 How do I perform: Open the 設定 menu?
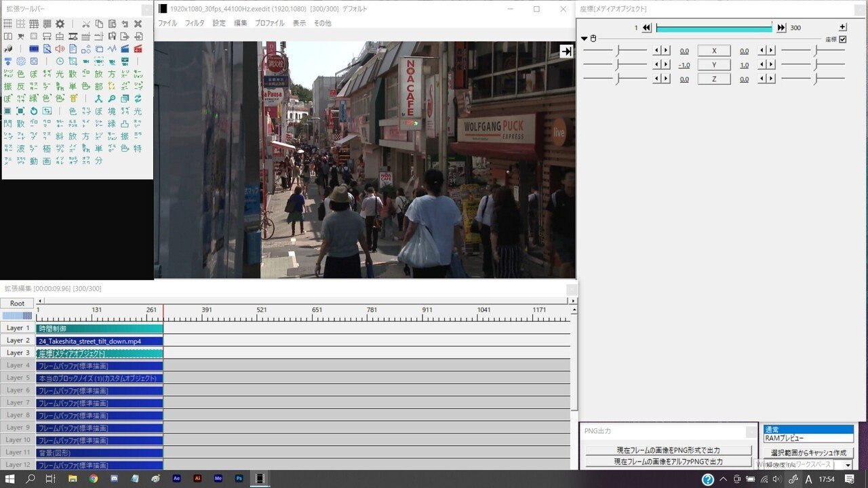pos(219,23)
